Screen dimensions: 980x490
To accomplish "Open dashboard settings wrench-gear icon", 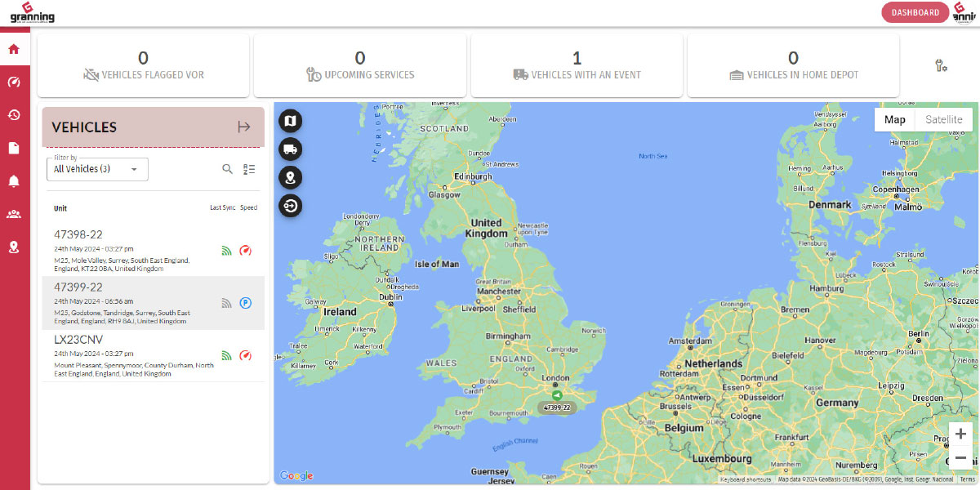I will (x=941, y=66).
